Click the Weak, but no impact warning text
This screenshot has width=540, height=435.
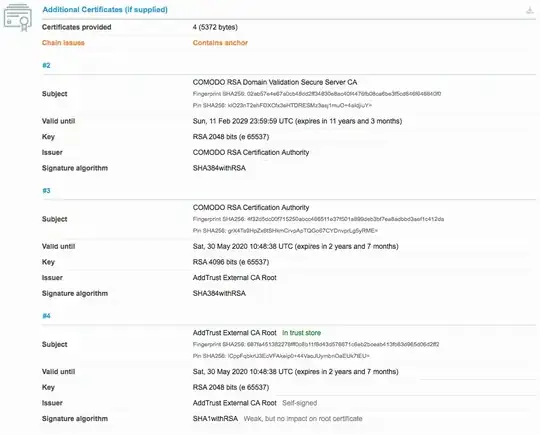pyautogui.click(x=303, y=418)
